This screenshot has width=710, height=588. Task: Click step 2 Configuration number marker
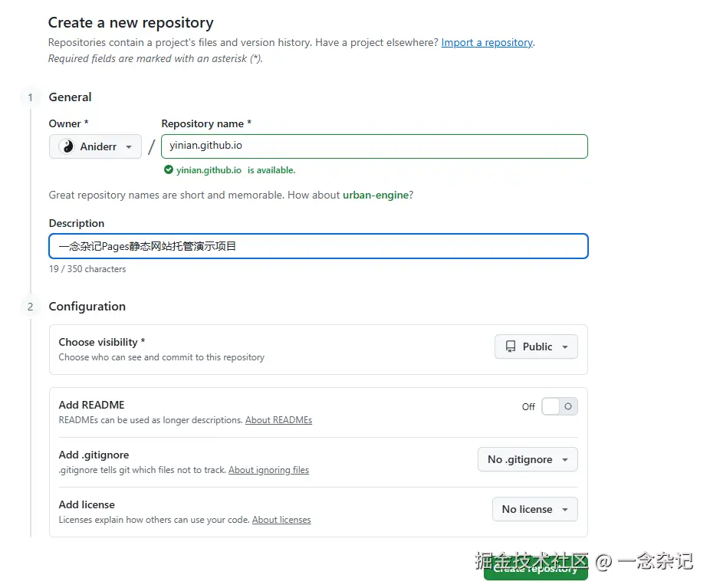[x=31, y=307]
